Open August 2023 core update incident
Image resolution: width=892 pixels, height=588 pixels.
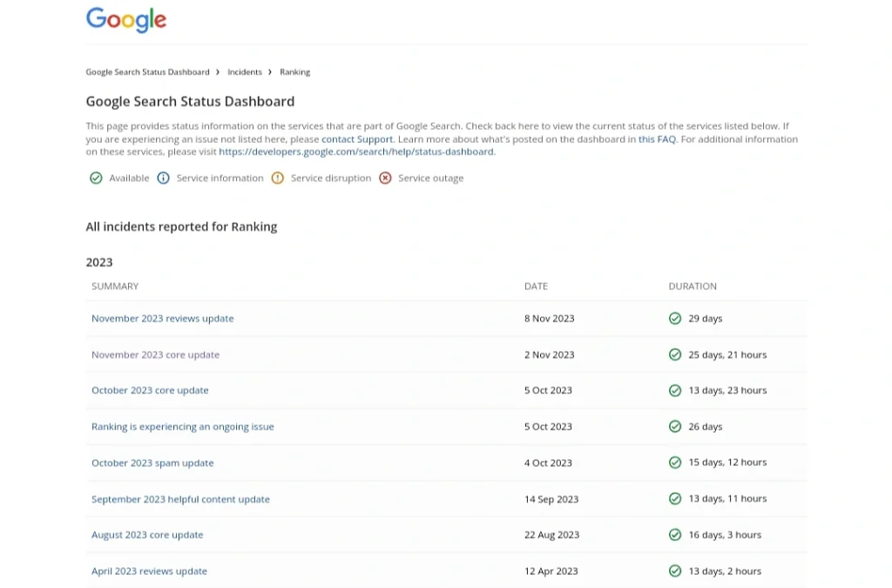tap(147, 535)
